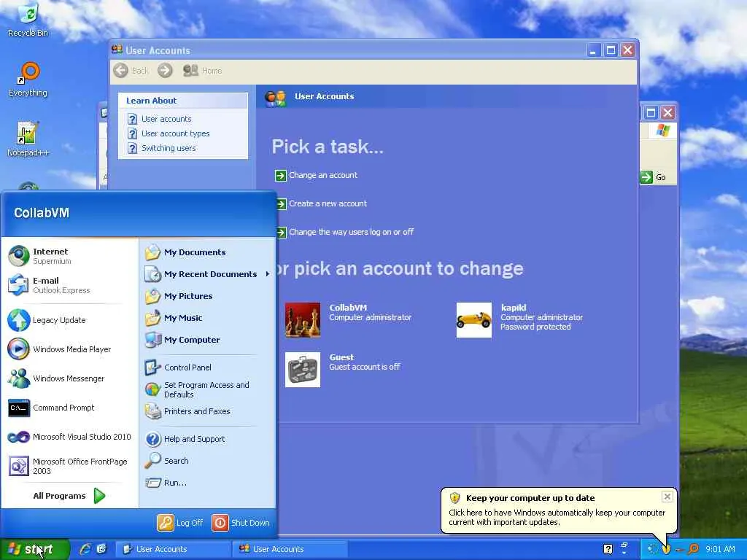Click the Start button
The width and height of the screenshot is (747, 560).
tap(34, 550)
